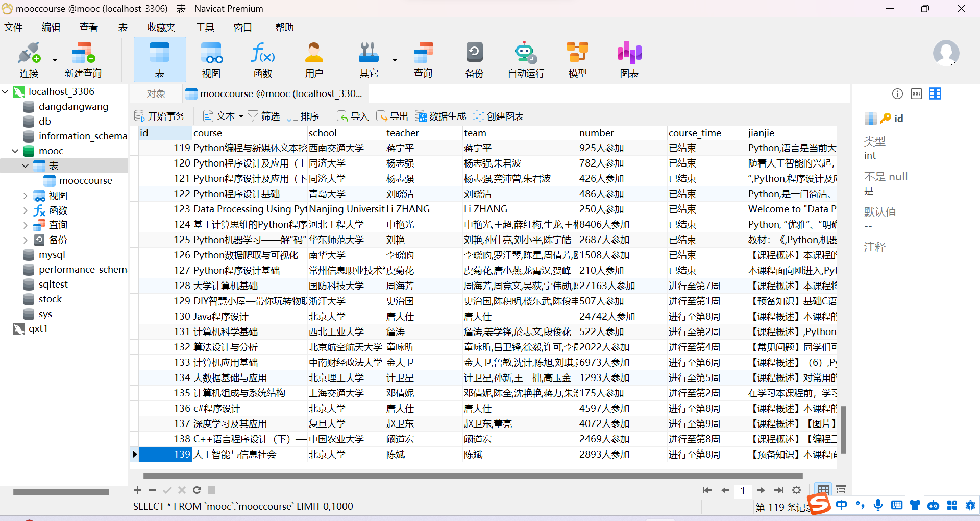Viewport: 980px width, 521px height.
Task: Open the 编辑 (Edit) menu
Action: 51,28
